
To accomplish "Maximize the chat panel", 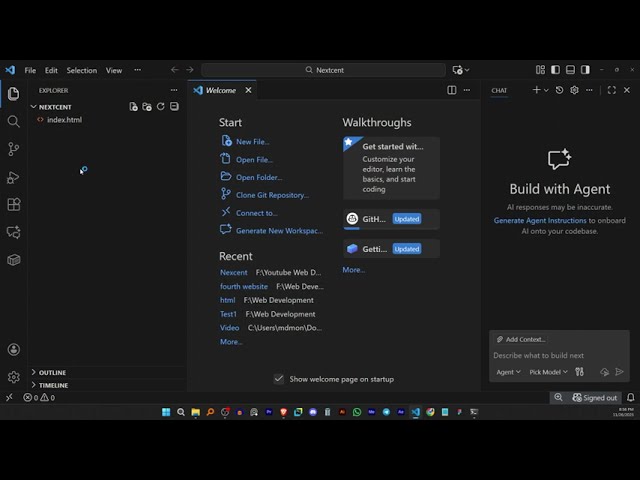I will point(611,90).
